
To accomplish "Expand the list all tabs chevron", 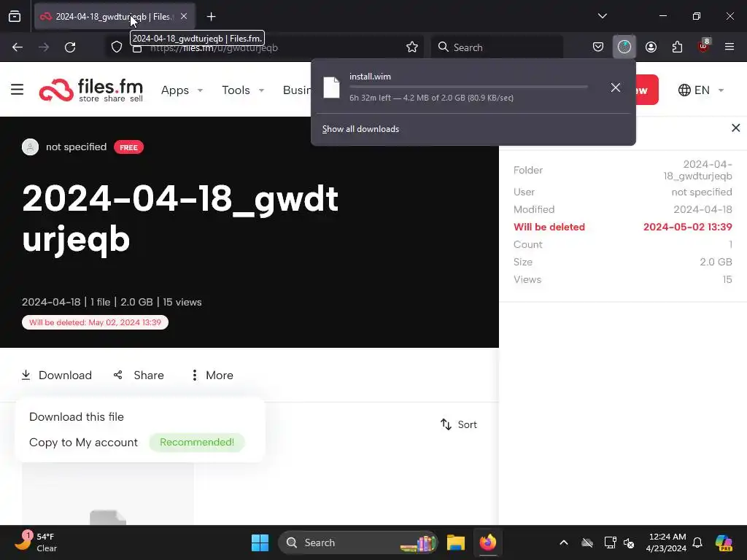I will click(x=602, y=16).
